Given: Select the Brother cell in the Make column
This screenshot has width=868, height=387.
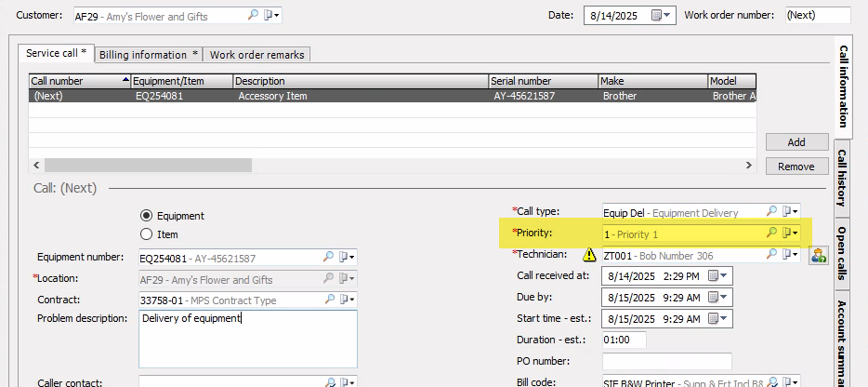Looking at the screenshot, I should point(653,96).
